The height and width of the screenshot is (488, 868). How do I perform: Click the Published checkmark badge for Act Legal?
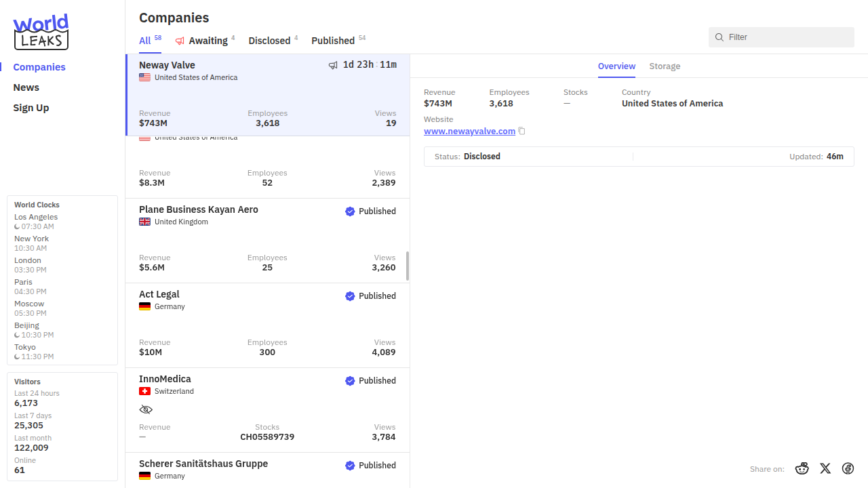coord(350,296)
